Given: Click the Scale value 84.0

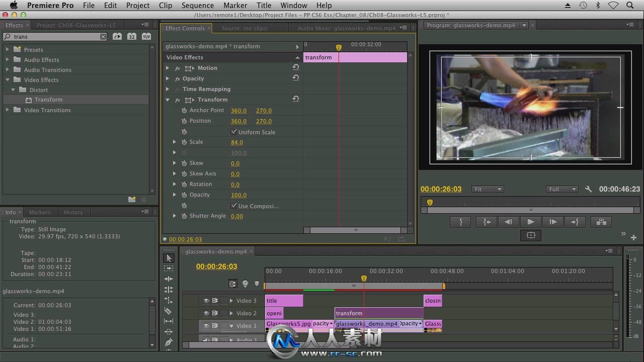Looking at the screenshot, I should (237, 142).
